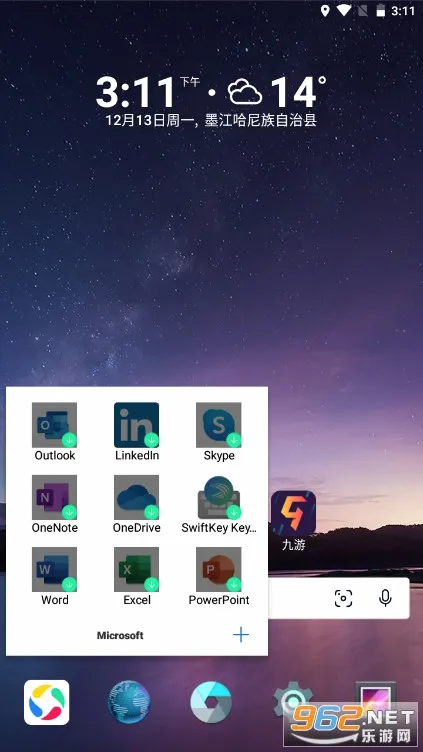The image size is (423, 752).
Task: Tap the cloud weather icon
Action: tap(245, 92)
